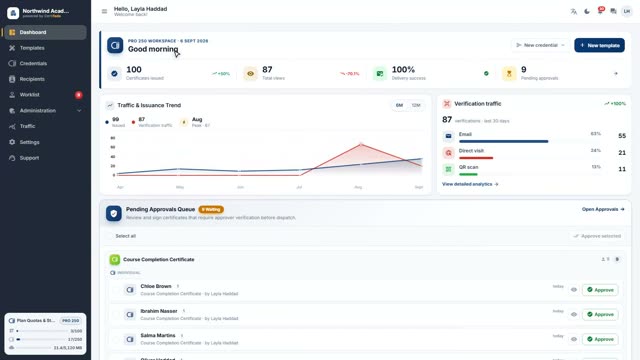The height and width of the screenshot is (360, 640).
Task: Open the language translate icon in header
Action: pos(573,11)
